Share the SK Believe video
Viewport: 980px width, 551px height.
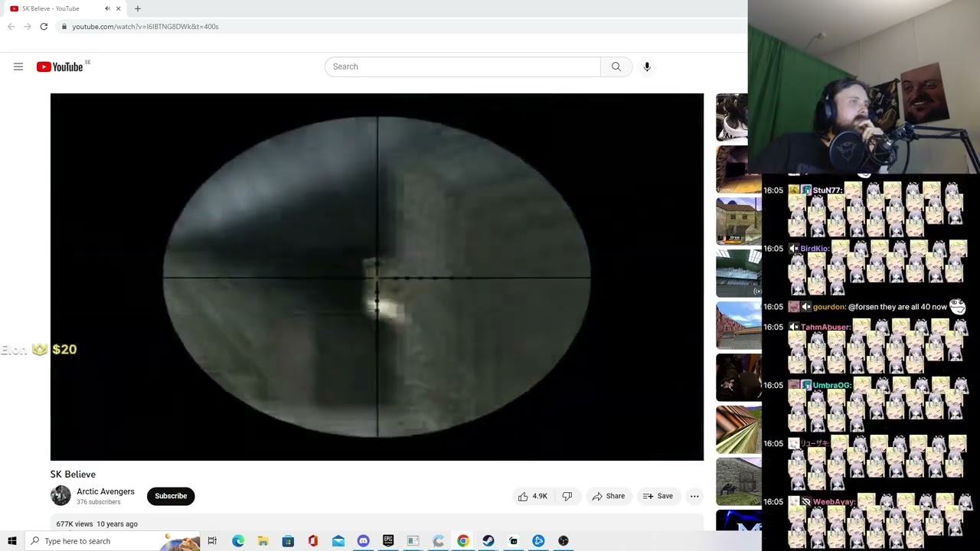click(x=609, y=496)
